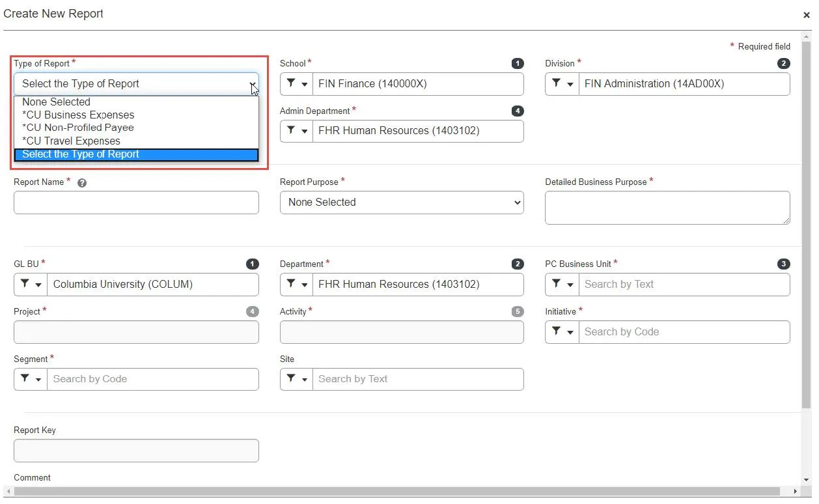
Task: Focus the Segment Search by Code field
Action: pos(152,380)
